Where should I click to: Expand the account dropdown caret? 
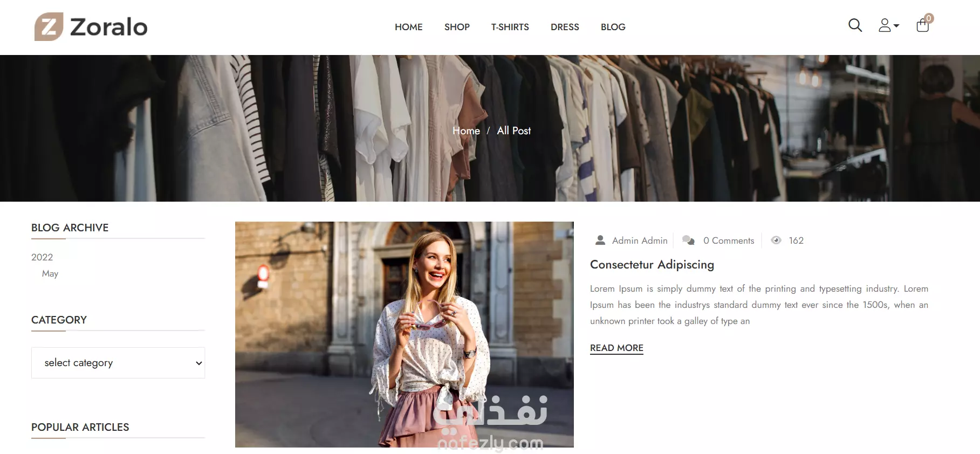[x=896, y=26]
